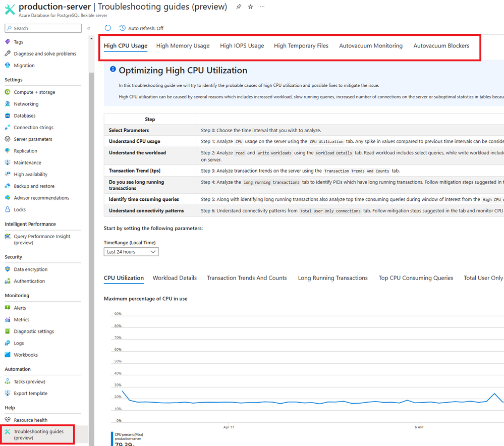Click the refresh icon in toolbar

tap(108, 28)
